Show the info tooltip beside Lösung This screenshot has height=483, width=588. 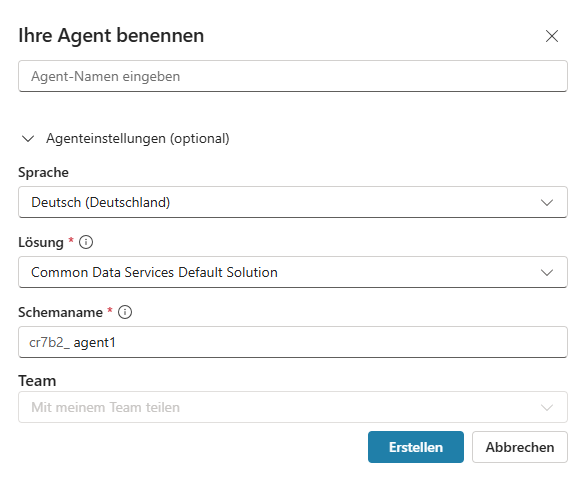click(86, 242)
